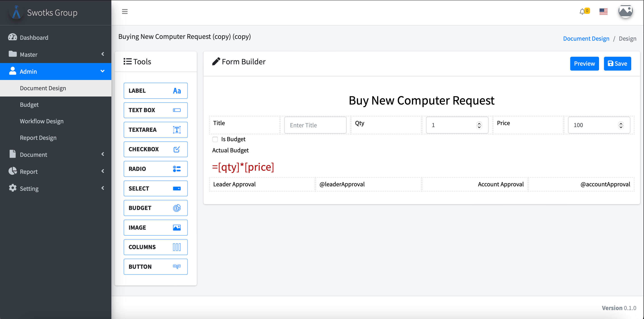Toggle the Is Budget checkbox
This screenshot has height=319, width=644.
[x=215, y=139]
